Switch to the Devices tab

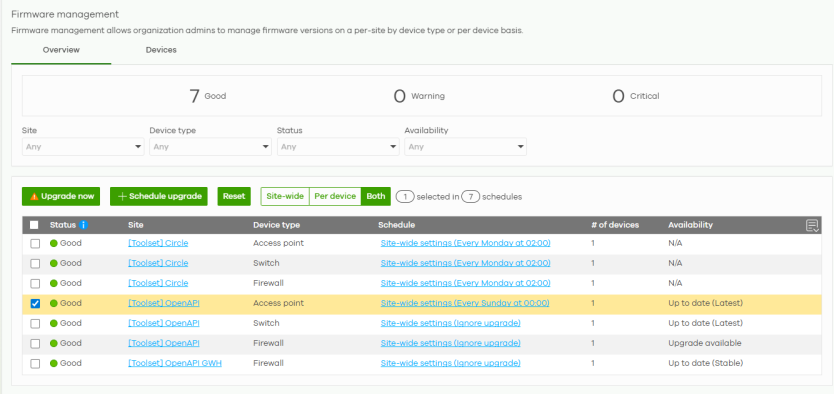(161, 50)
